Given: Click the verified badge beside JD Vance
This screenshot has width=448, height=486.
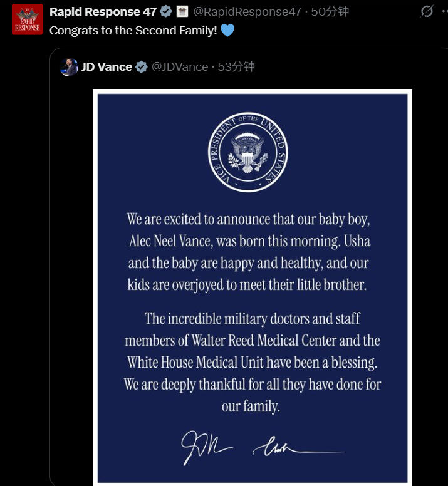Looking at the screenshot, I should pos(142,66).
